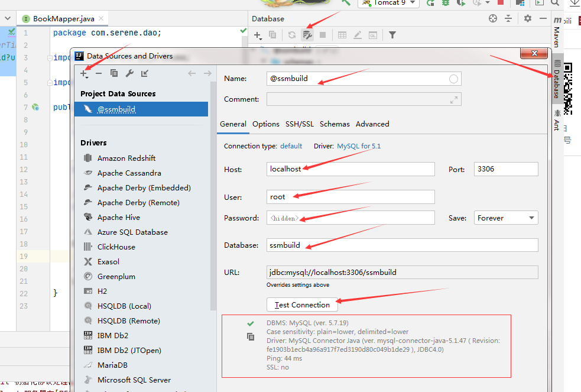Select the Apache Derby (Embedded) driver
The height and width of the screenshot is (392, 581).
(x=144, y=188)
